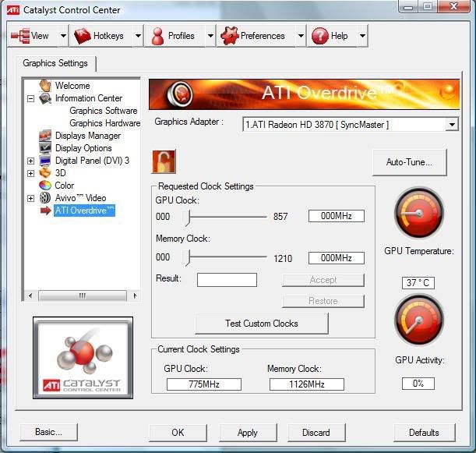Screen dimensions: 476x453
Task: Click the 3D cube icon
Action: [45, 173]
